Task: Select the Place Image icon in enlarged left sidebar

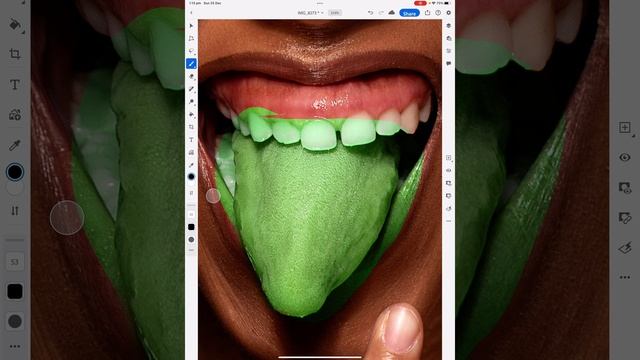Action: [x=15, y=115]
